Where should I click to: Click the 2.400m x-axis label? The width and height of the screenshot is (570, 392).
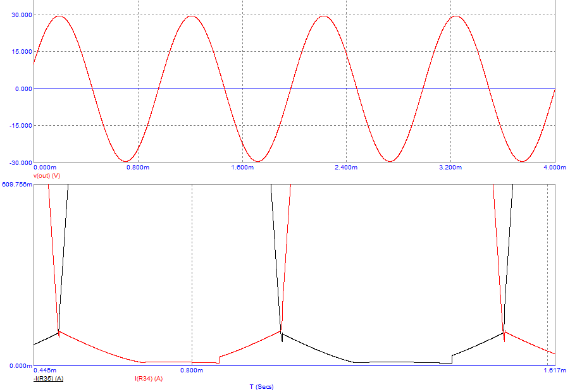pos(346,168)
